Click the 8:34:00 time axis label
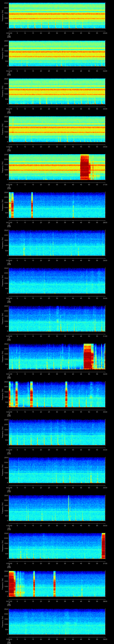The image size is (114, 644). coord(9,488)
